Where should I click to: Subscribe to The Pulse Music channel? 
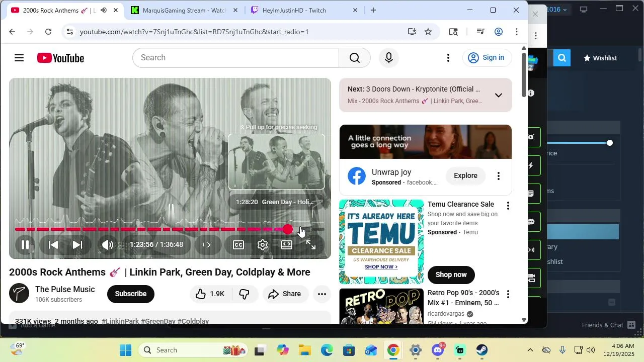coord(131,294)
